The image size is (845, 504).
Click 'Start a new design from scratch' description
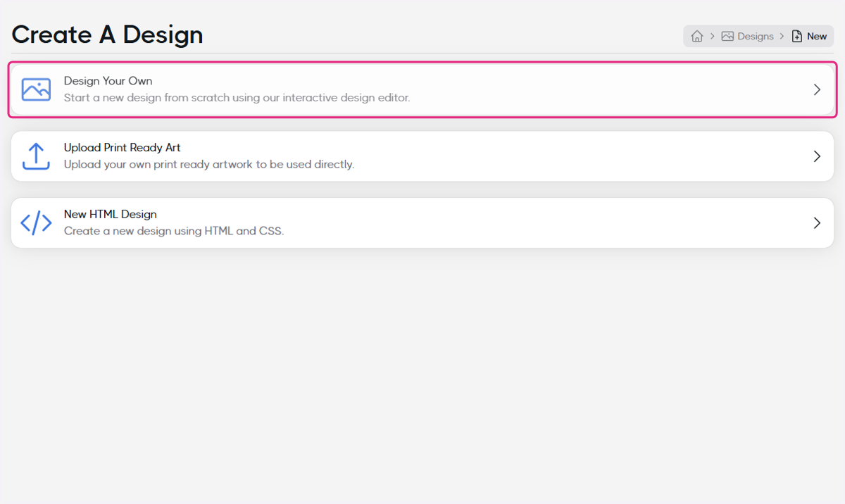pyautogui.click(x=237, y=98)
